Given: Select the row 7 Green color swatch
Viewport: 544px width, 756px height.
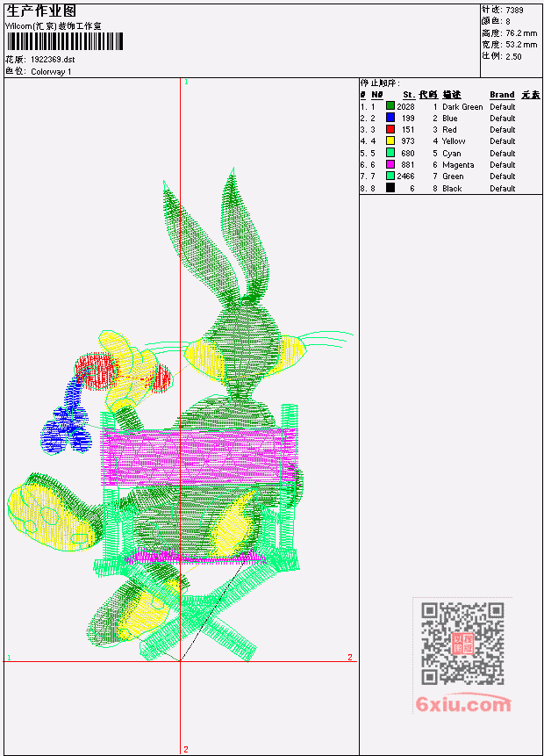Looking at the screenshot, I should [x=390, y=176].
